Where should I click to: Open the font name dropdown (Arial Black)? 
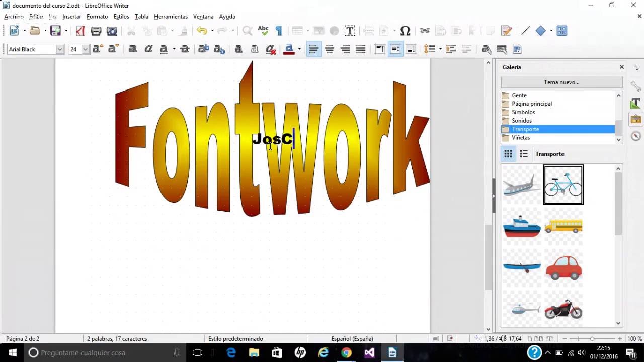tap(60, 49)
